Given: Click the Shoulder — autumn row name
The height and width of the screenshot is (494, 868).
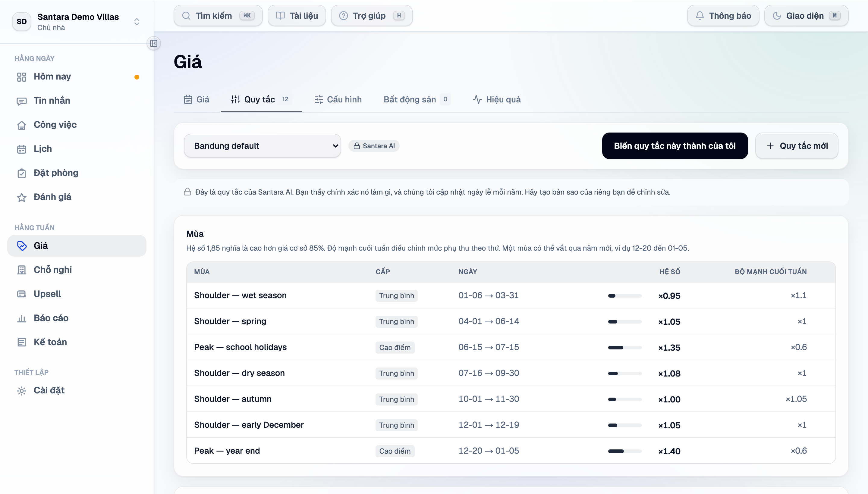Looking at the screenshot, I should click(233, 399).
